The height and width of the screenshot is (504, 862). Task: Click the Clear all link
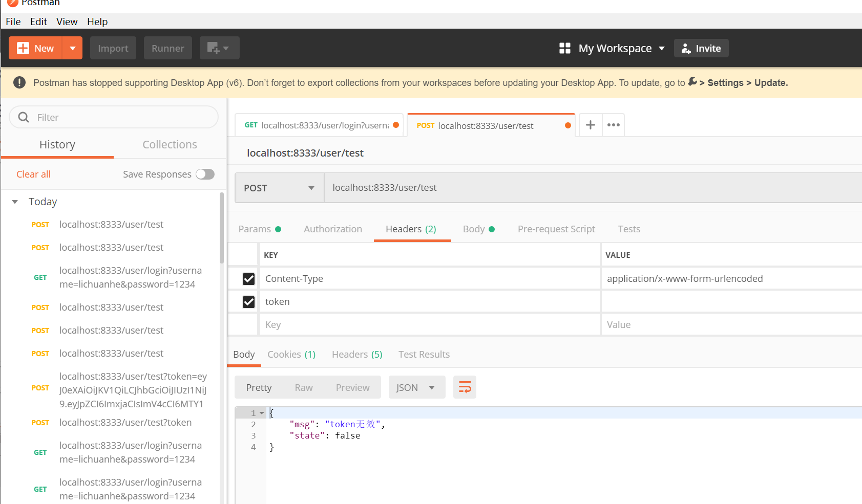click(33, 174)
